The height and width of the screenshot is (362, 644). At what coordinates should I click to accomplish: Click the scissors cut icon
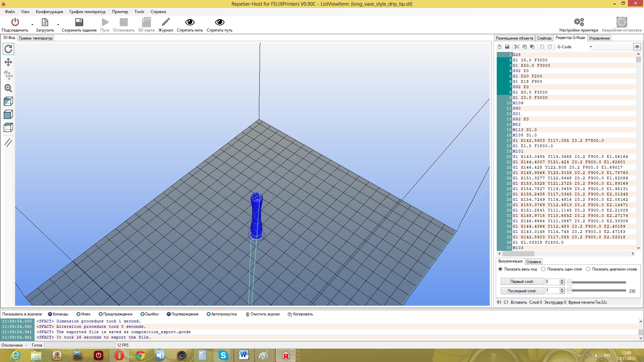[517, 47]
